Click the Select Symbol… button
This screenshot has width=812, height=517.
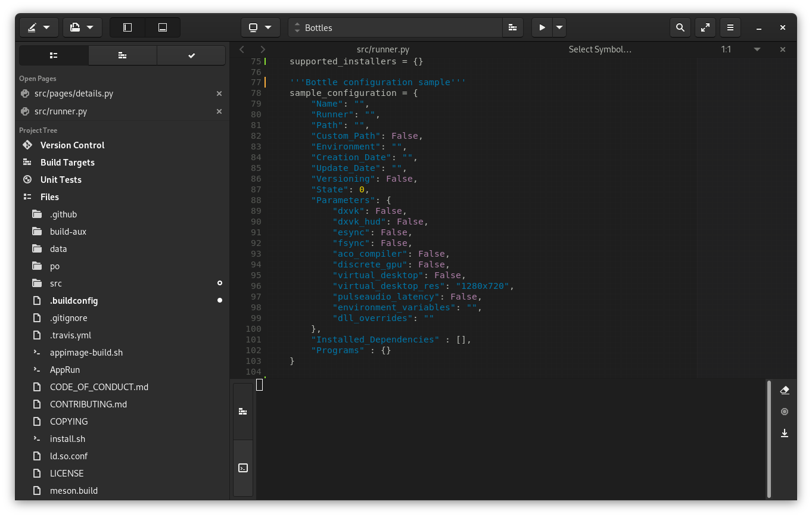(x=600, y=49)
